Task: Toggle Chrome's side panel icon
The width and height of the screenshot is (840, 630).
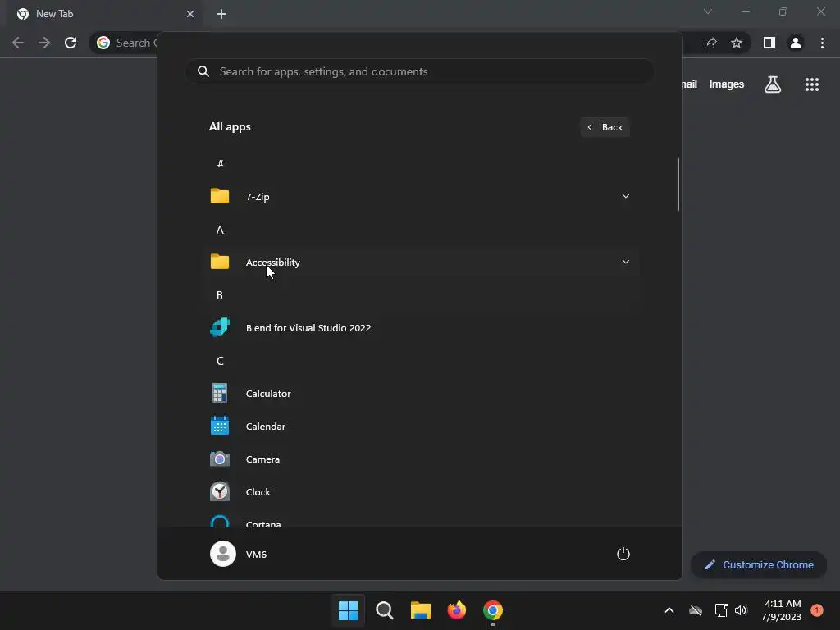Action: (x=769, y=43)
